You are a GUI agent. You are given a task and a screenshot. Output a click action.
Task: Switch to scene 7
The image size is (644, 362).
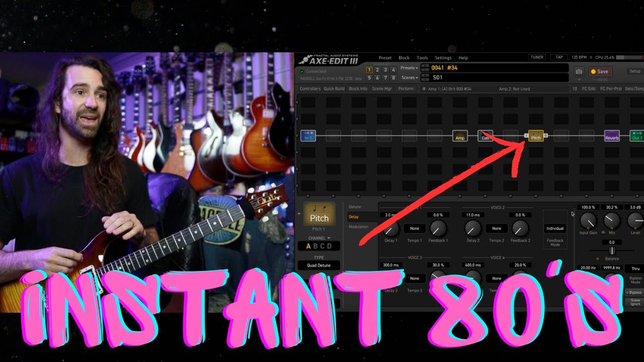coord(385,78)
